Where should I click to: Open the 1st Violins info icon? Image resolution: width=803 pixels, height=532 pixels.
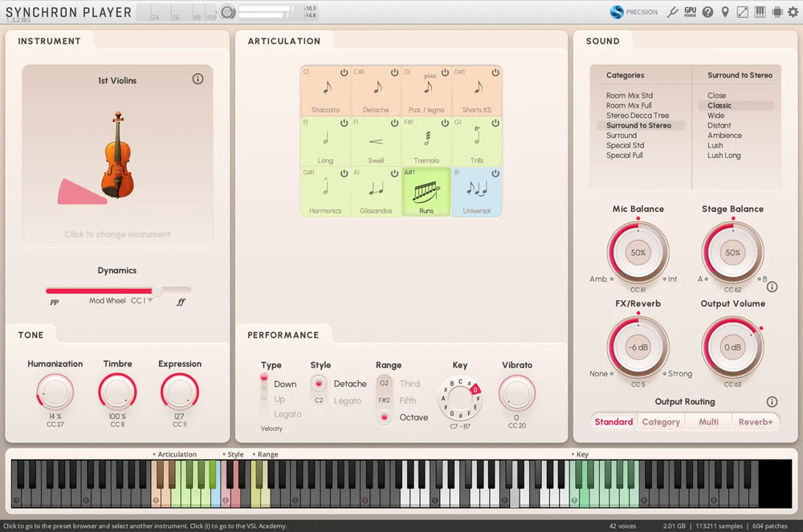(x=198, y=79)
